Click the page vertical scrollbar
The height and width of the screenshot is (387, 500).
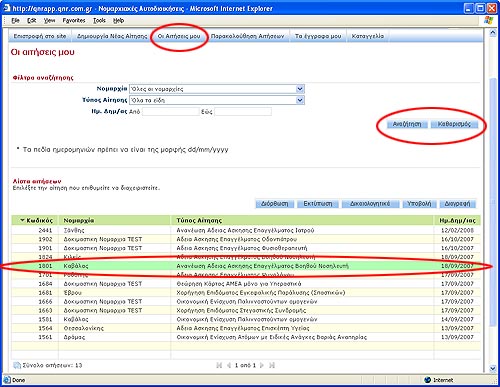tap(492, 201)
